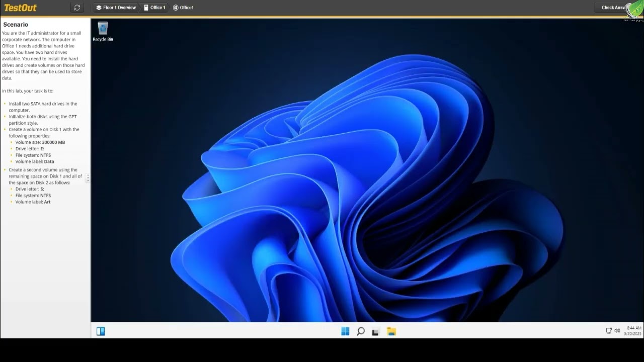Click the 'Volume label: Art' line
The width and height of the screenshot is (644, 362).
(x=33, y=202)
